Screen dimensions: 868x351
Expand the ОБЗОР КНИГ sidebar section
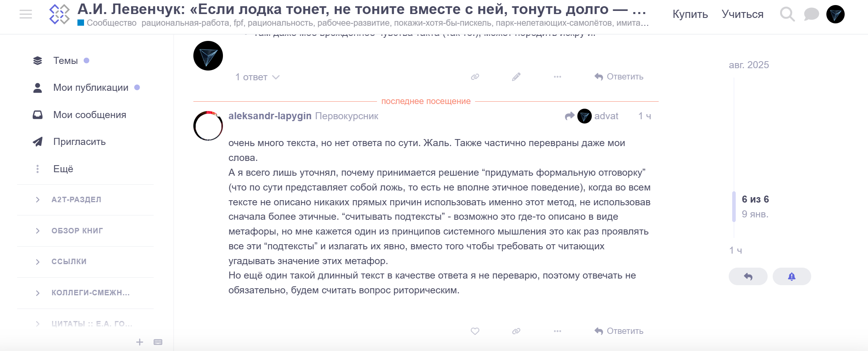(x=38, y=231)
